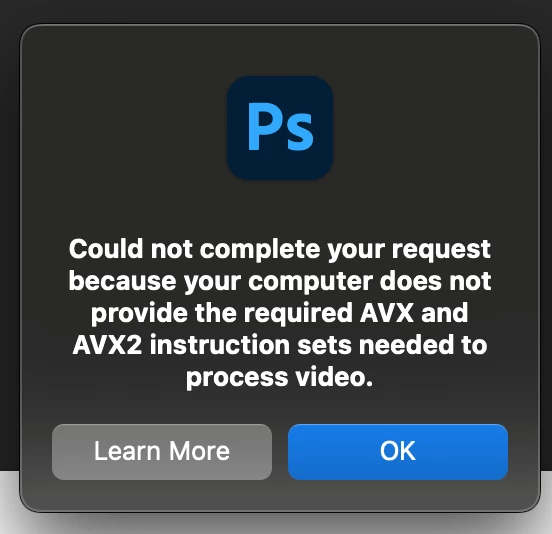The height and width of the screenshot is (534, 552).
Task: Click 'Could not complete your request' line
Action: pos(280,249)
